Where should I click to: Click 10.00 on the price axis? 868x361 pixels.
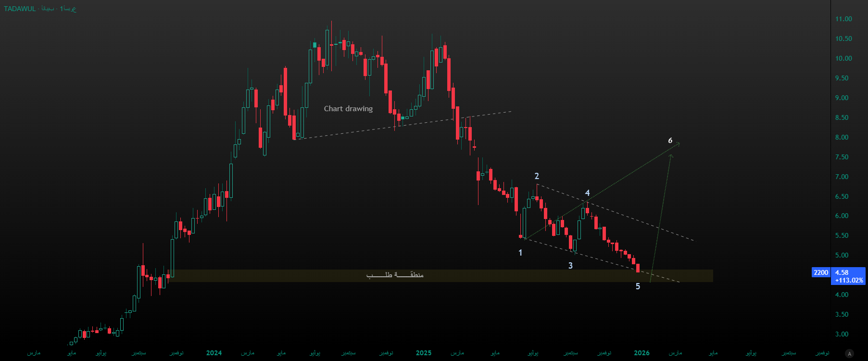843,58
